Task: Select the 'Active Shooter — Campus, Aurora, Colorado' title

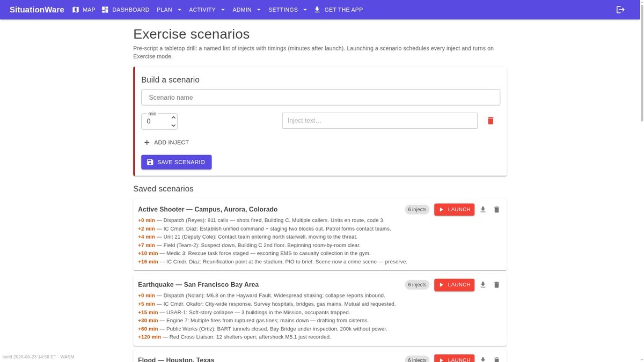Action: tap(208, 209)
